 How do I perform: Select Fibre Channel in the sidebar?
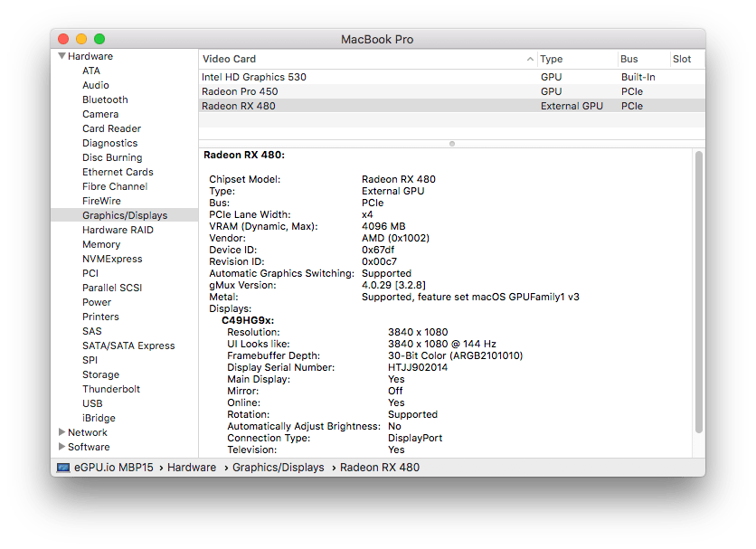click(x=115, y=186)
